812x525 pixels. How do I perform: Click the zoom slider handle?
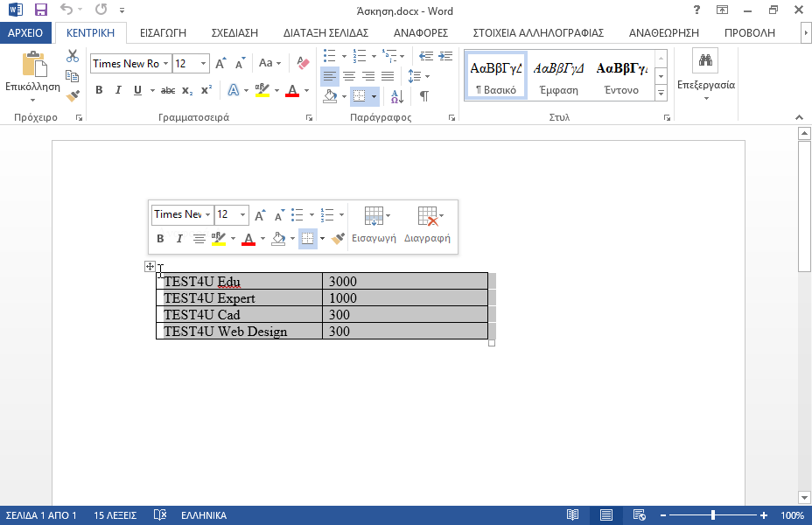tap(713, 515)
